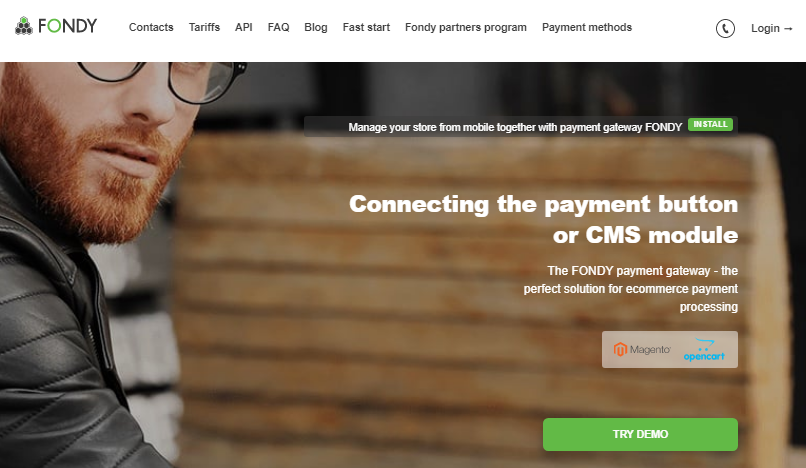The width and height of the screenshot is (806, 468).
Task: Click the green INSTALL badge
Action: (x=710, y=124)
